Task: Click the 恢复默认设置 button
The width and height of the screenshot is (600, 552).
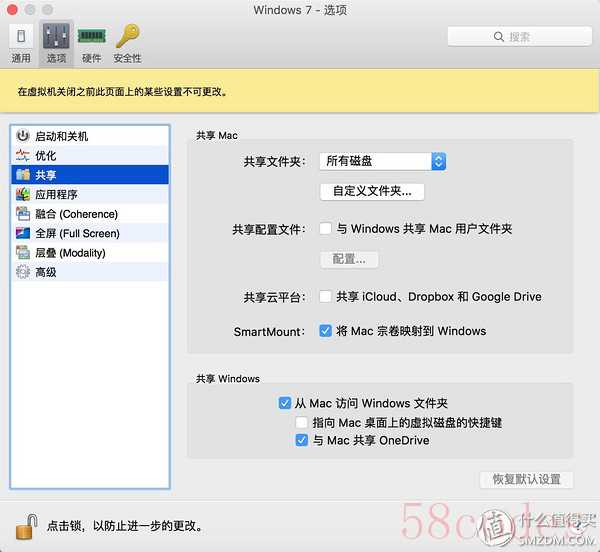Action: click(x=527, y=479)
